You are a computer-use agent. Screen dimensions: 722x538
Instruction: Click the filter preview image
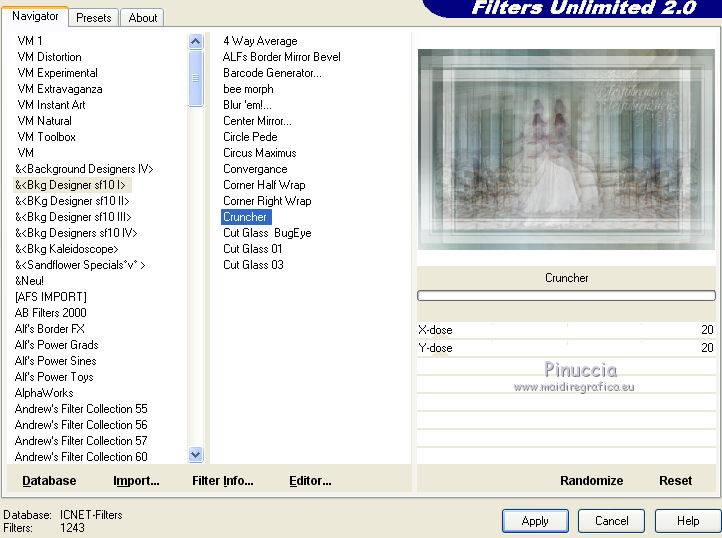coord(566,149)
